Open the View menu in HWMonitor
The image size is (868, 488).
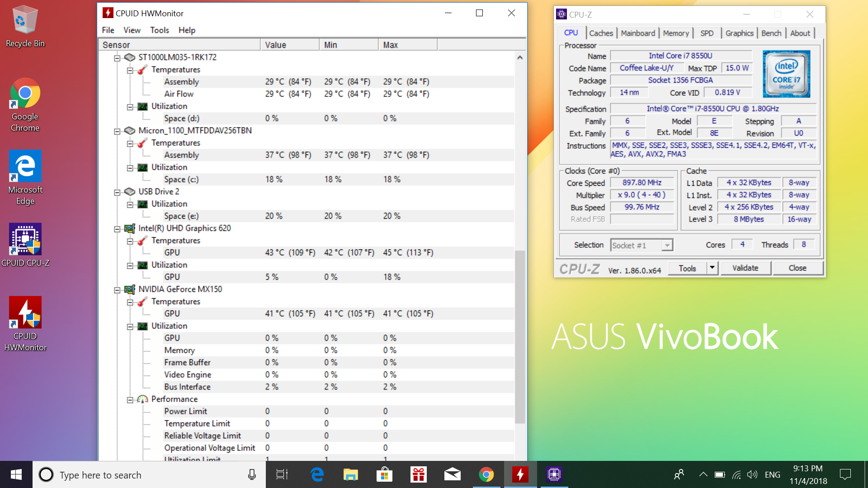point(132,30)
